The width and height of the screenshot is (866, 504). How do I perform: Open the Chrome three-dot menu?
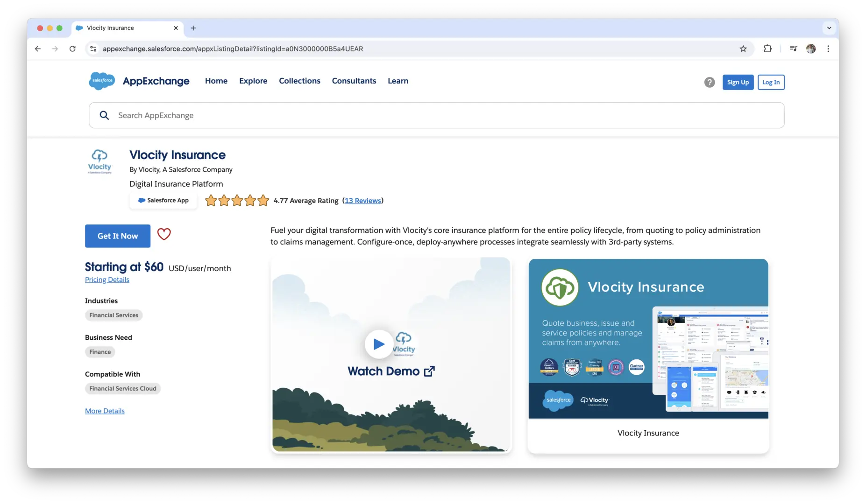coord(828,49)
